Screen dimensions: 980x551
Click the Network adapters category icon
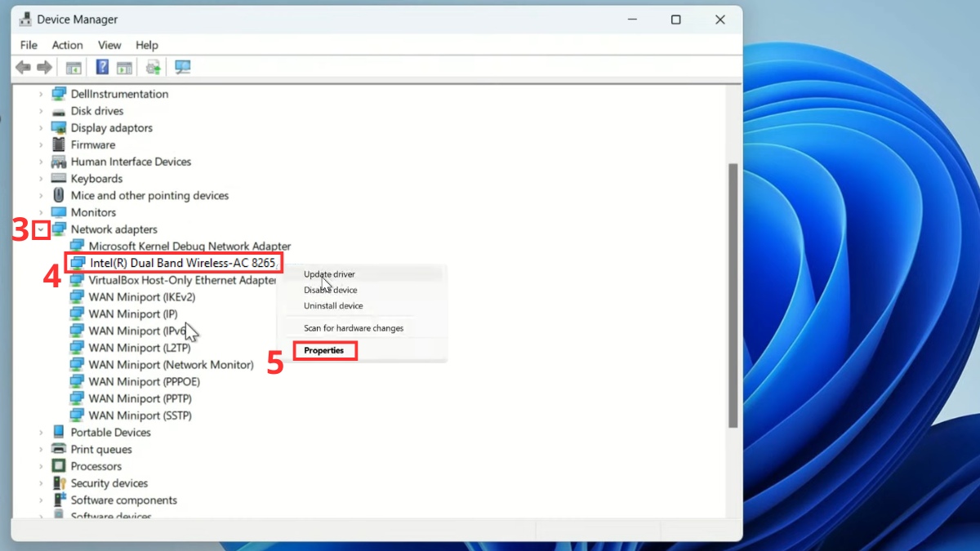pos(59,229)
